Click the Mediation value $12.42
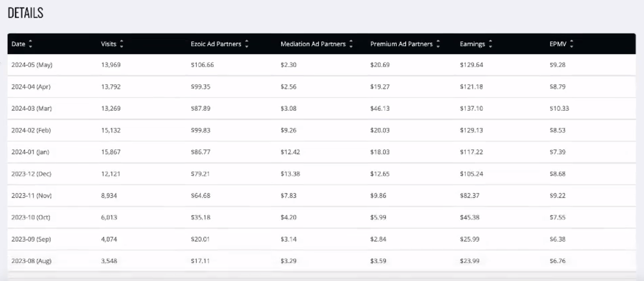 point(290,152)
